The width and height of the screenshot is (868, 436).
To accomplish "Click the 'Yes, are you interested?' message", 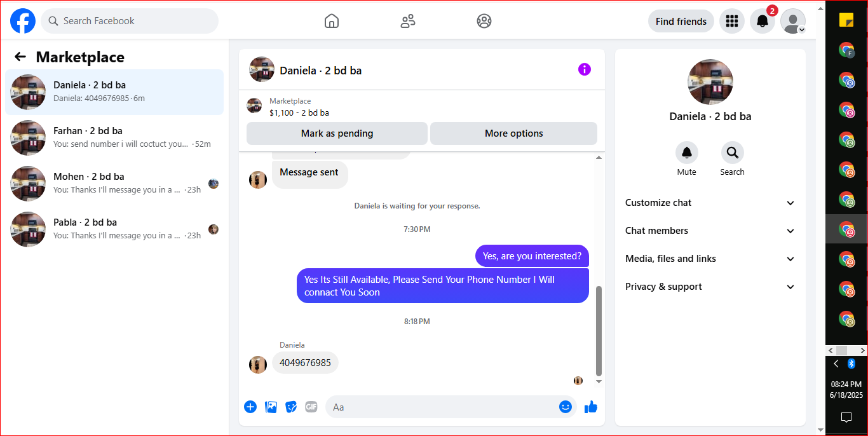I will pyautogui.click(x=532, y=256).
